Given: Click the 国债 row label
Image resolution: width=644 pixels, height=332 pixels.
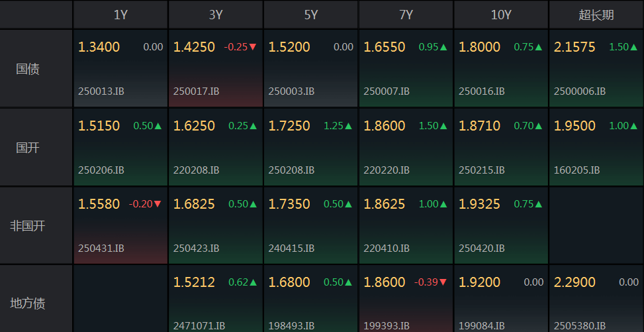Looking at the screenshot, I should click(28, 68).
